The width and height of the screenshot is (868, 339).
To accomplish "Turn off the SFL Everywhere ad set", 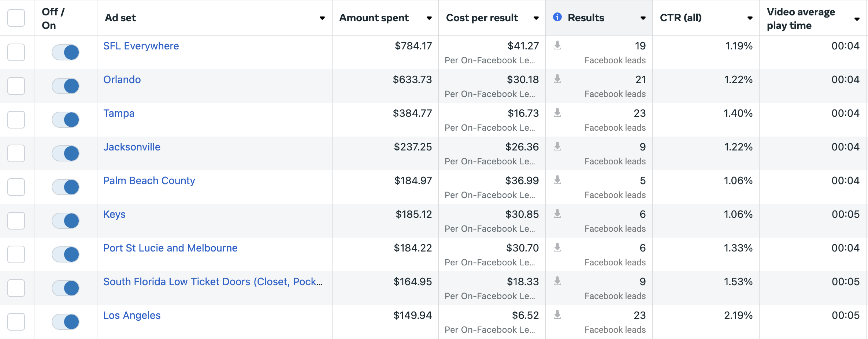I will tap(65, 52).
